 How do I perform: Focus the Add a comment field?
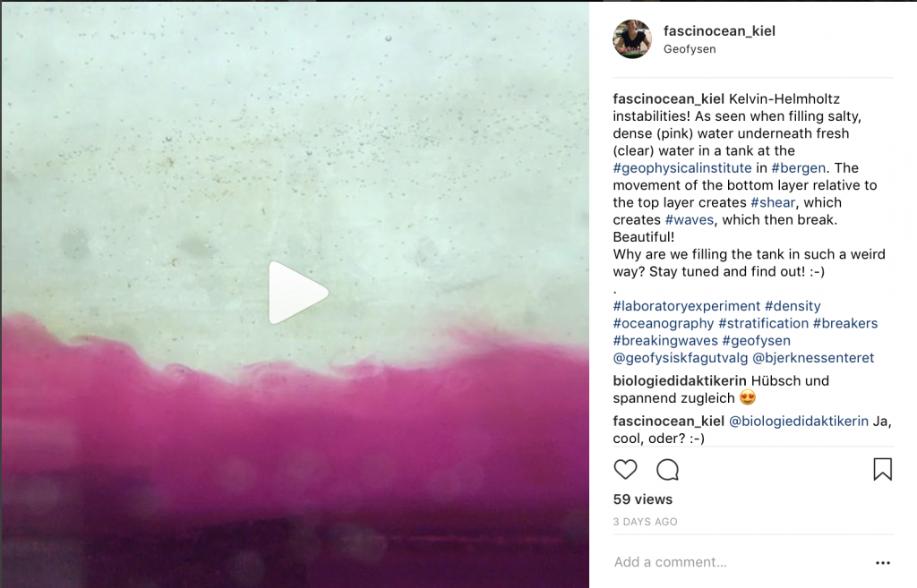(740, 562)
